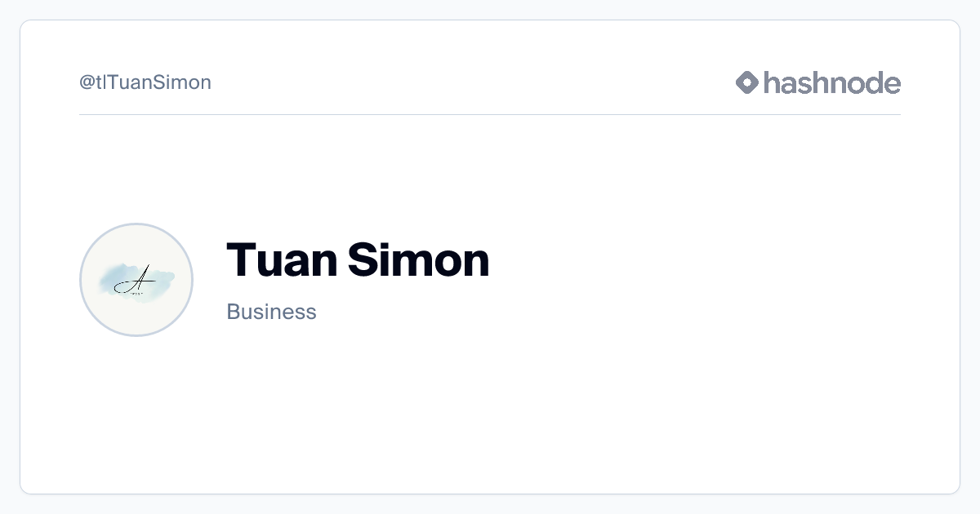The width and height of the screenshot is (980, 514).
Task: Click the white center dot of Hashnode logo
Action: pos(747,82)
